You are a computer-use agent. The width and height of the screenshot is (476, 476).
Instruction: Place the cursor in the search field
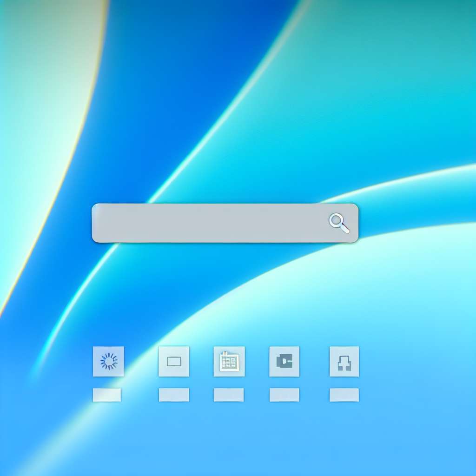(x=209, y=223)
